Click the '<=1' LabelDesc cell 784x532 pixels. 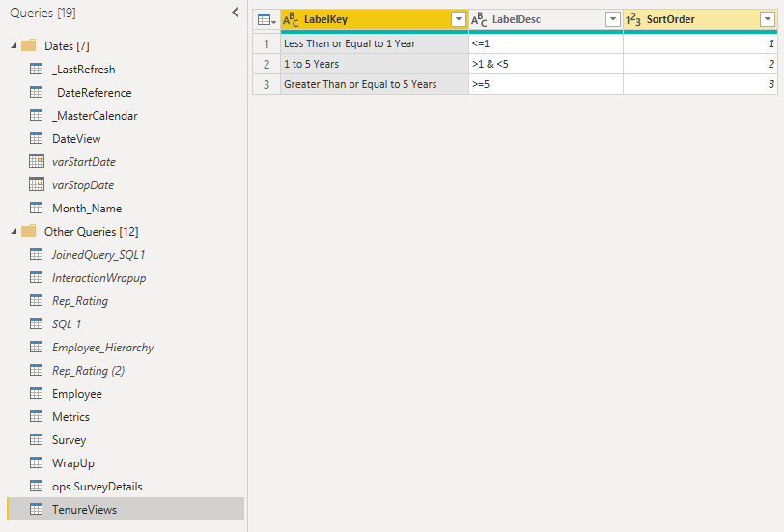click(x=546, y=43)
